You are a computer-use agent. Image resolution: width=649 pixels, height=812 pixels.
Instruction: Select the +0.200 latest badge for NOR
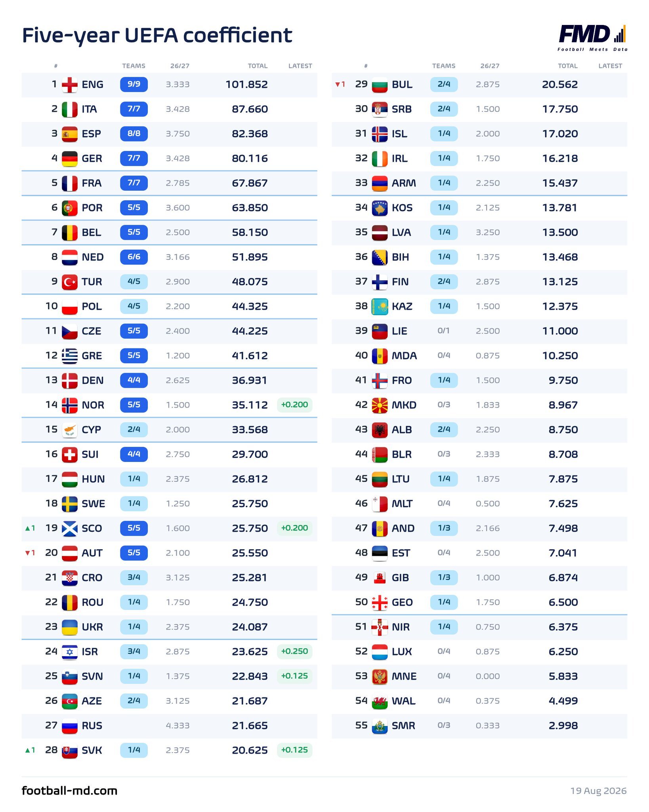point(294,405)
